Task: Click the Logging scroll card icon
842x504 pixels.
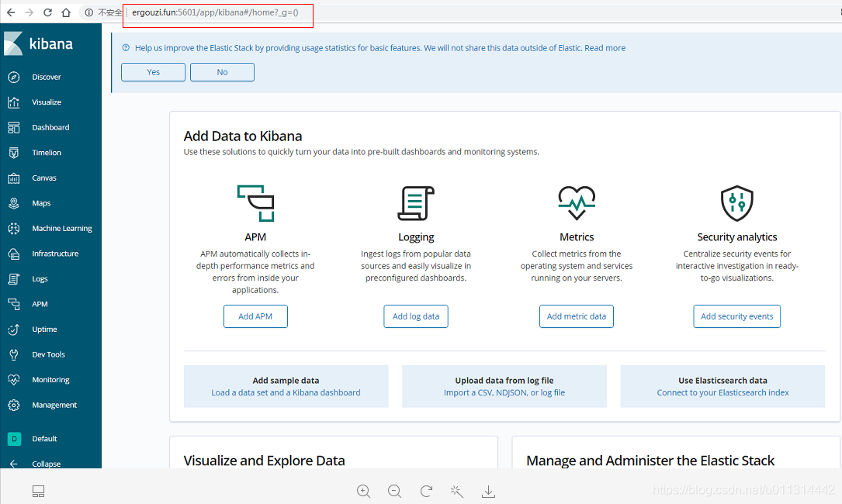Action: pyautogui.click(x=416, y=203)
